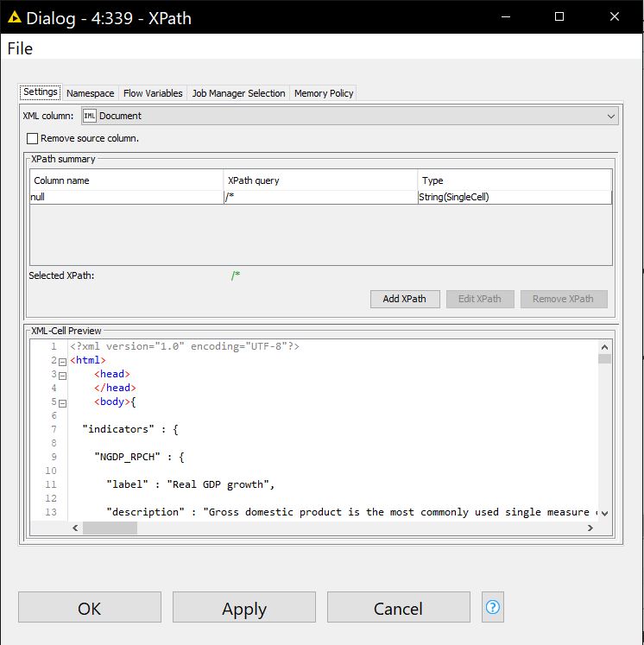Click the XPath query table header

(321, 180)
